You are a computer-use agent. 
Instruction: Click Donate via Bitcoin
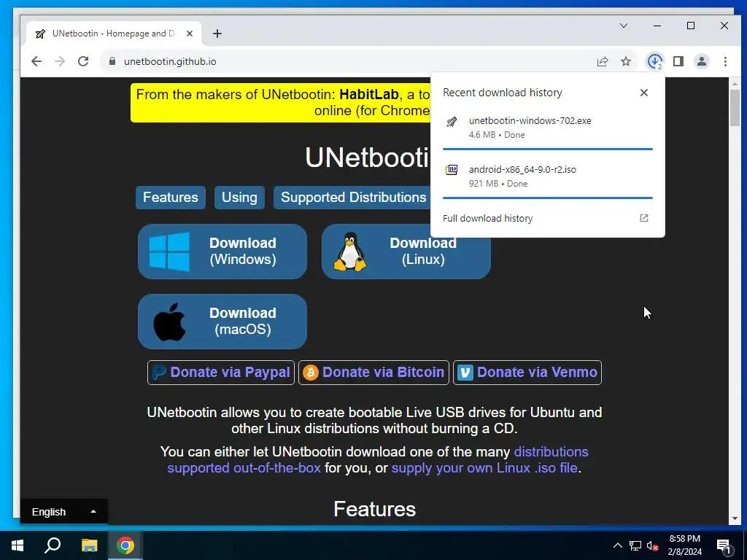coord(373,373)
